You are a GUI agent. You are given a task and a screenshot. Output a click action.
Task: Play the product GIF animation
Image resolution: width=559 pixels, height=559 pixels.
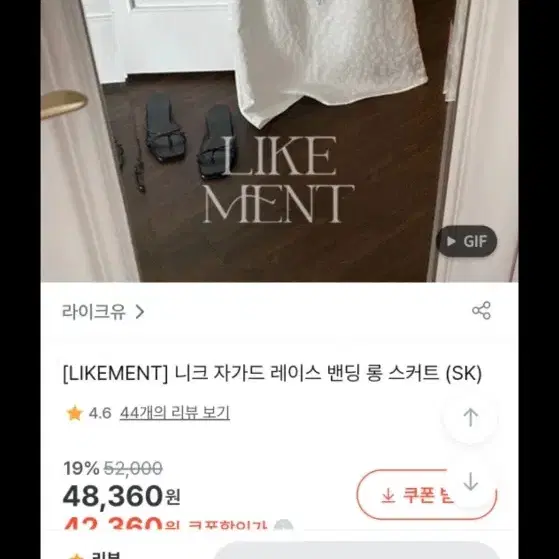[467, 241]
